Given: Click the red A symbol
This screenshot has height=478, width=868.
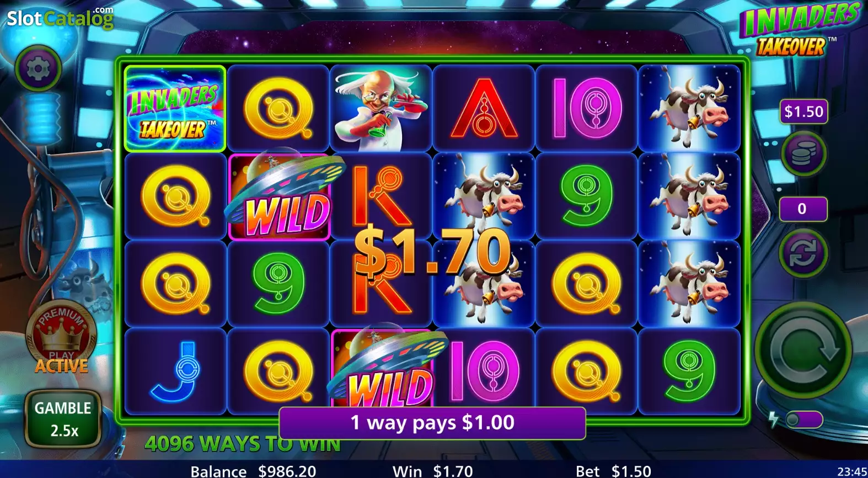Looking at the screenshot, I should 484,108.
